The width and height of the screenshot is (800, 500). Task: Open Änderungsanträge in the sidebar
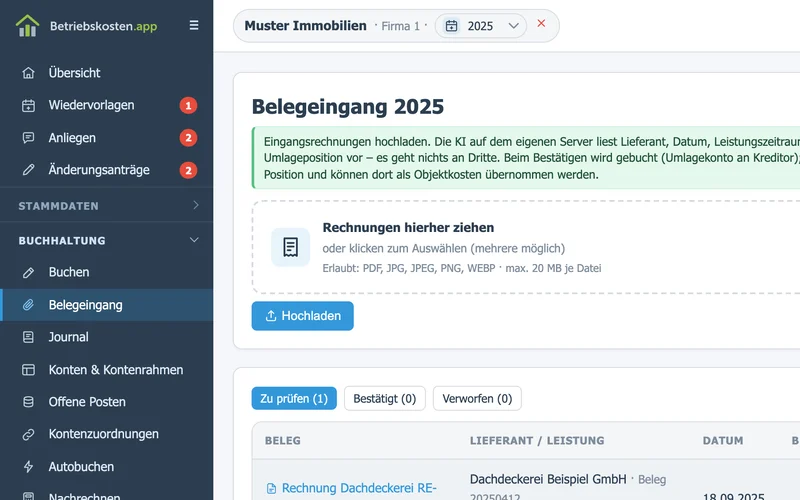[99, 170]
